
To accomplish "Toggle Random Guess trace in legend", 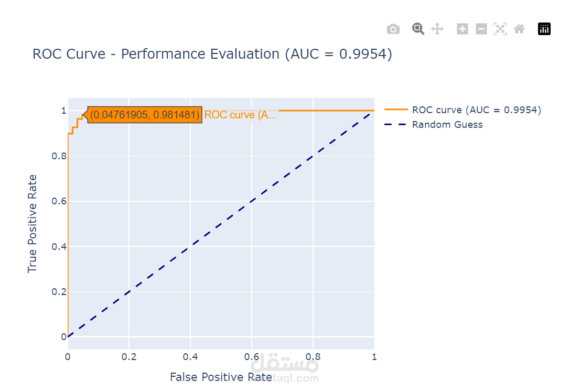I will (x=447, y=125).
